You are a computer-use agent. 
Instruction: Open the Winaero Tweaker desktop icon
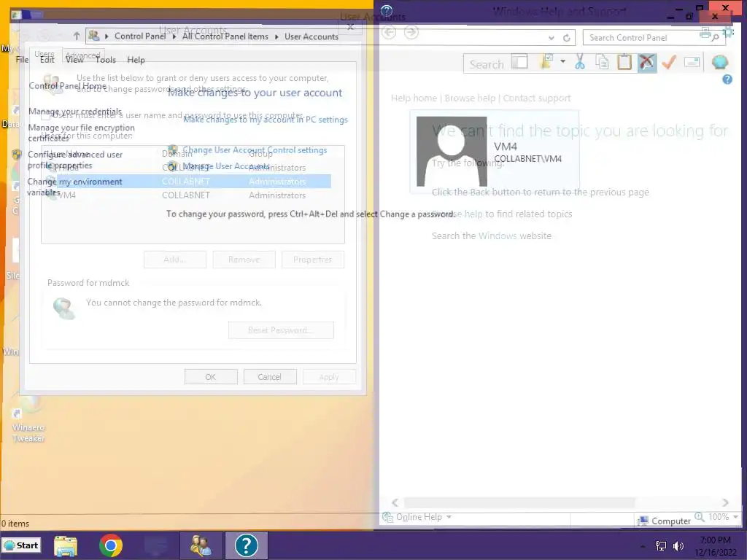28,419
